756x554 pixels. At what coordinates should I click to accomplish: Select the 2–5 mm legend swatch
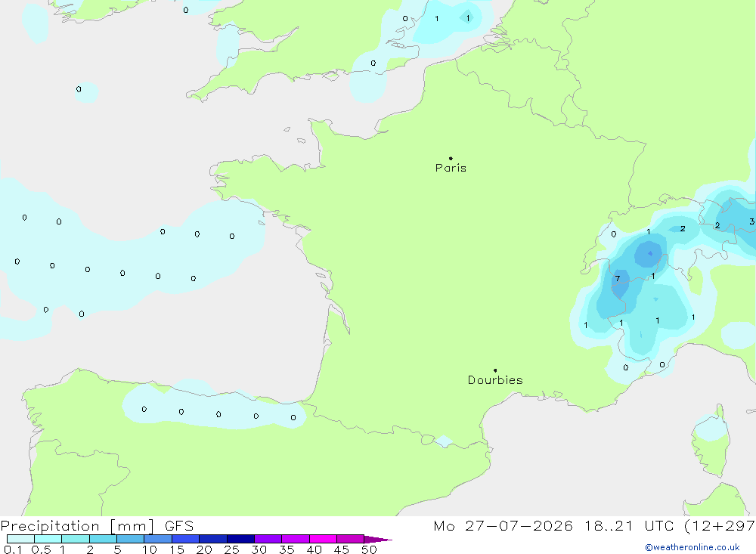click(x=103, y=539)
